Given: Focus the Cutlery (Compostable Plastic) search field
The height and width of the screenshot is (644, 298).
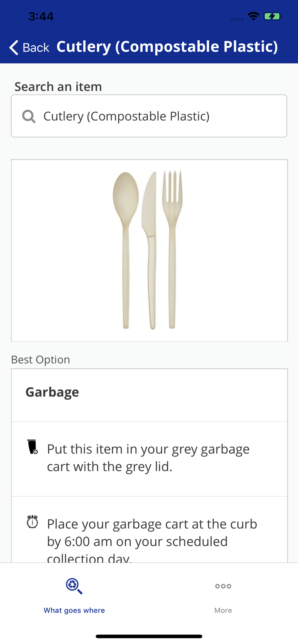Looking at the screenshot, I should pos(155,116).
